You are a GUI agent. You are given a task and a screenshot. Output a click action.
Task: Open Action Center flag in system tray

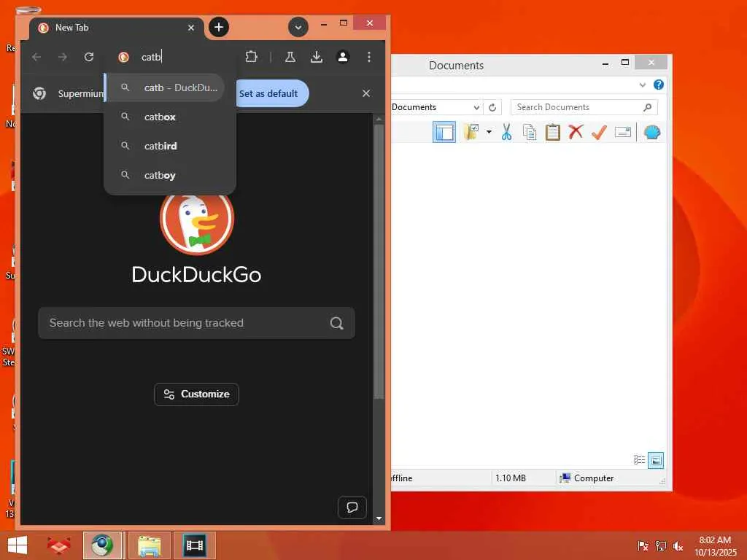pos(643,545)
